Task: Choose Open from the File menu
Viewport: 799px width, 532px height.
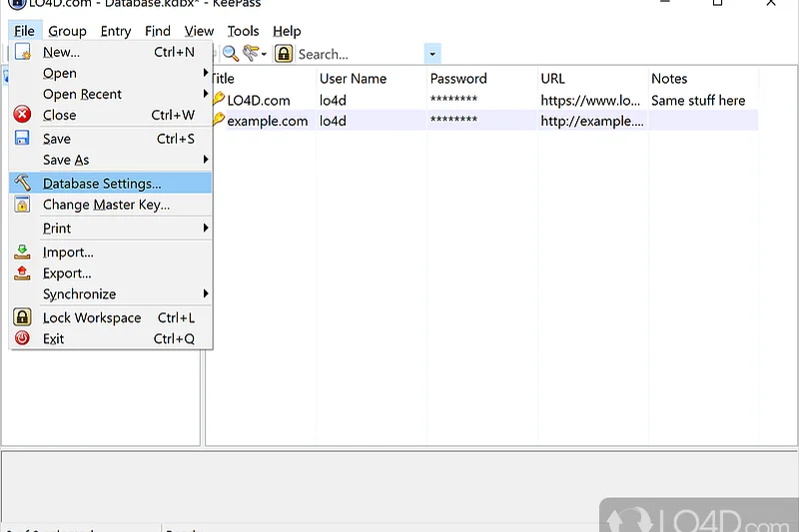Action: 111,73
